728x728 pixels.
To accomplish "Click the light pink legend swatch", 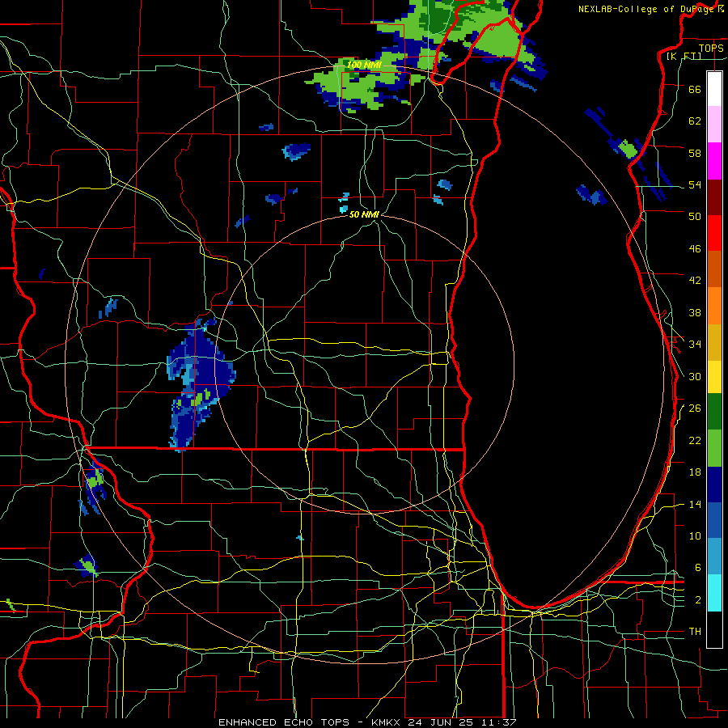I will (714, 125).
